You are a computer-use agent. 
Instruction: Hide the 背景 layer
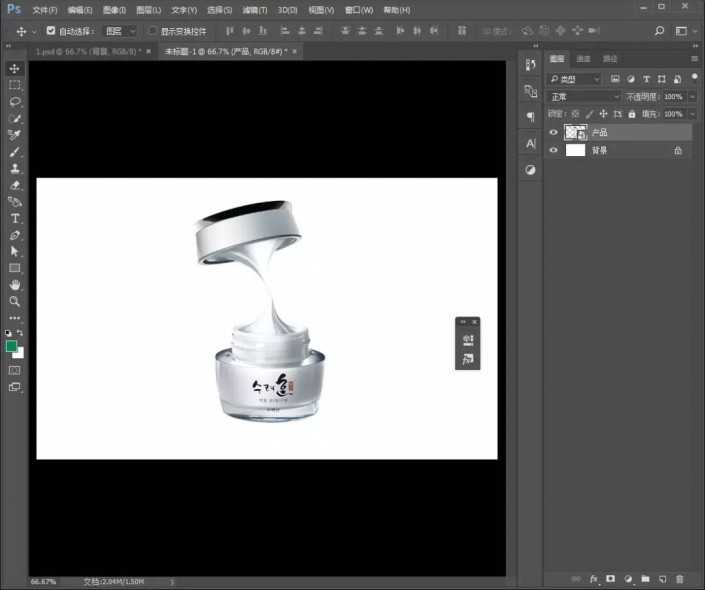pyautogui.click(x=554, y=150)
